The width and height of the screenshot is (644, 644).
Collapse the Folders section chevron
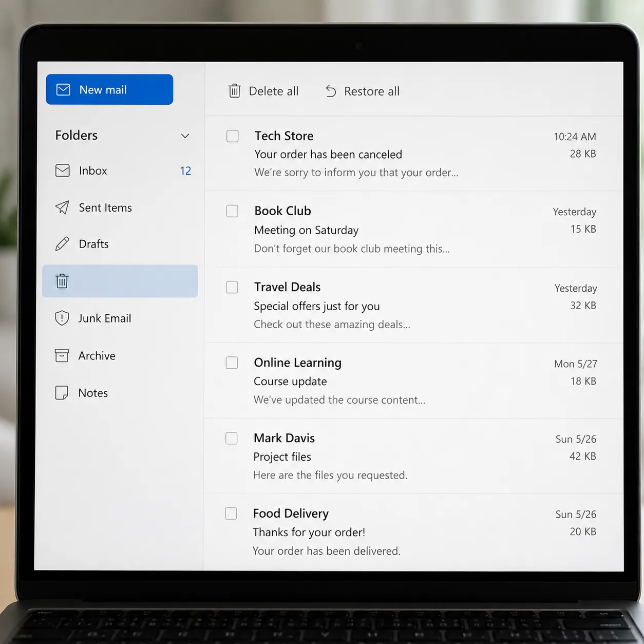(185, 136)
